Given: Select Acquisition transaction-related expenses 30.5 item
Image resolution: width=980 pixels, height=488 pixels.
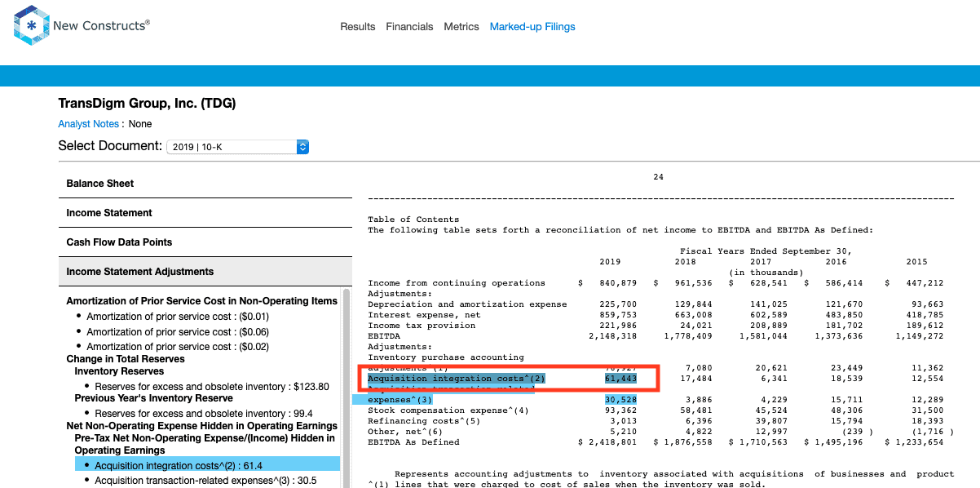Looking at the screenshot, I should coord(205,481).
